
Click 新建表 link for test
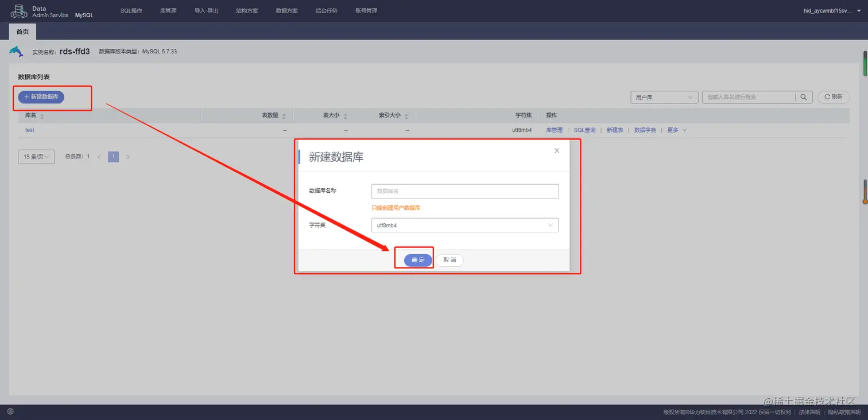coord(615,130)
